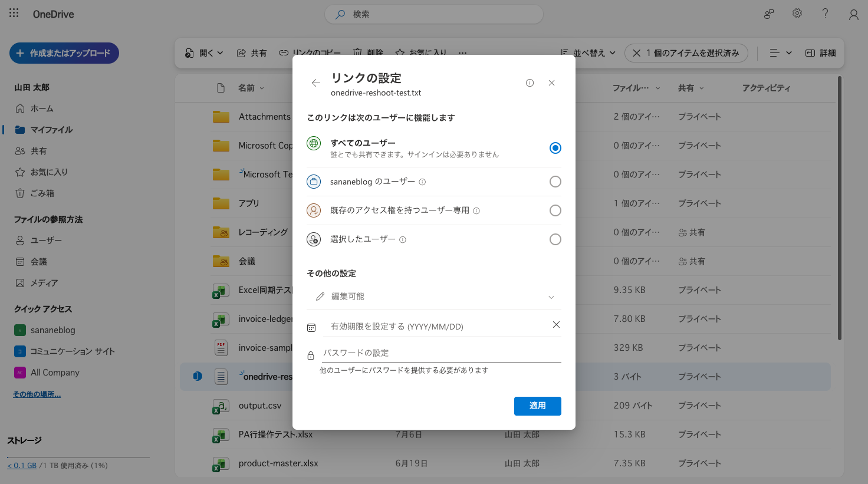Open the 詳細 details pane

point(821,53)
